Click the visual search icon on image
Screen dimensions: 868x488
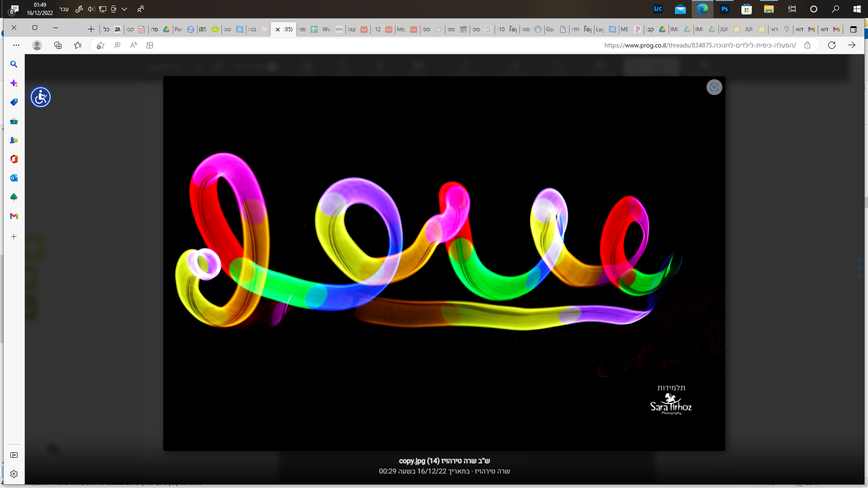click(714, 87)
